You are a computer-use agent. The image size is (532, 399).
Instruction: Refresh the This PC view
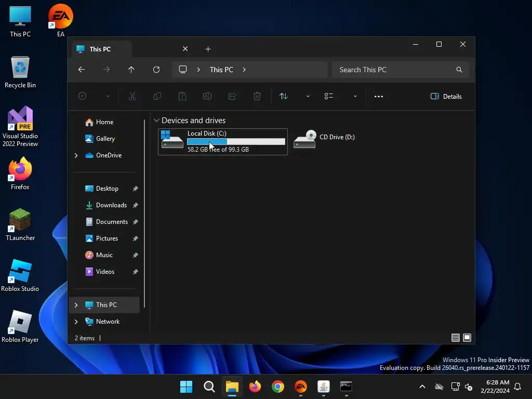[156, 70]
